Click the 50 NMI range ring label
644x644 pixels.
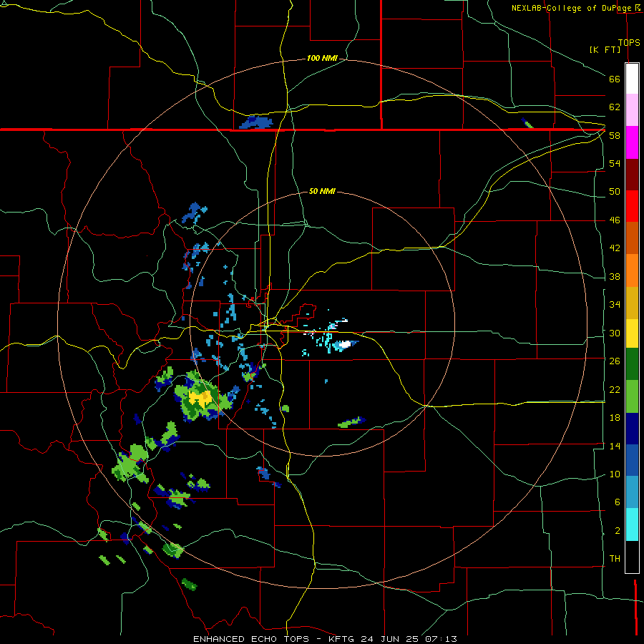(322, 191)
